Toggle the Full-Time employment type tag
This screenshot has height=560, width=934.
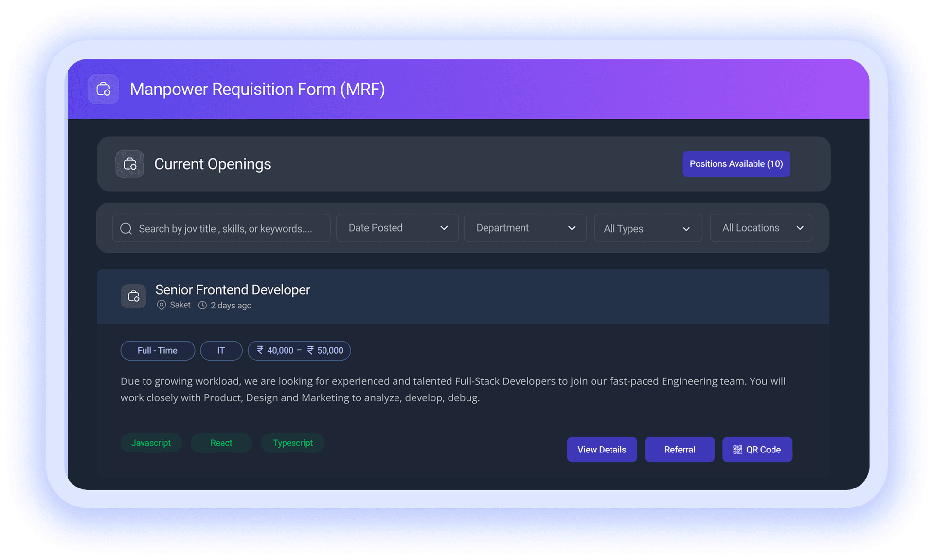pyautogui.click(x=157, y=350)
